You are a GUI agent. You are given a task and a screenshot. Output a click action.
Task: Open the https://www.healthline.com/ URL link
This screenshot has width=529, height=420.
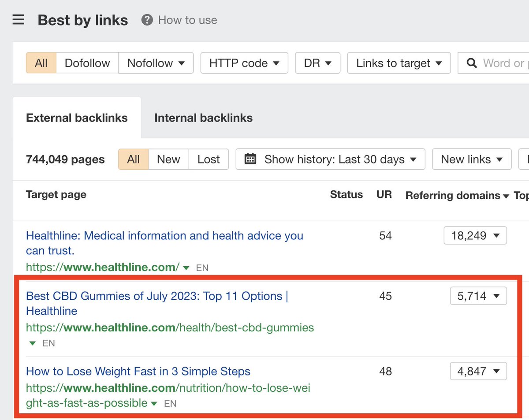point(103,267)
